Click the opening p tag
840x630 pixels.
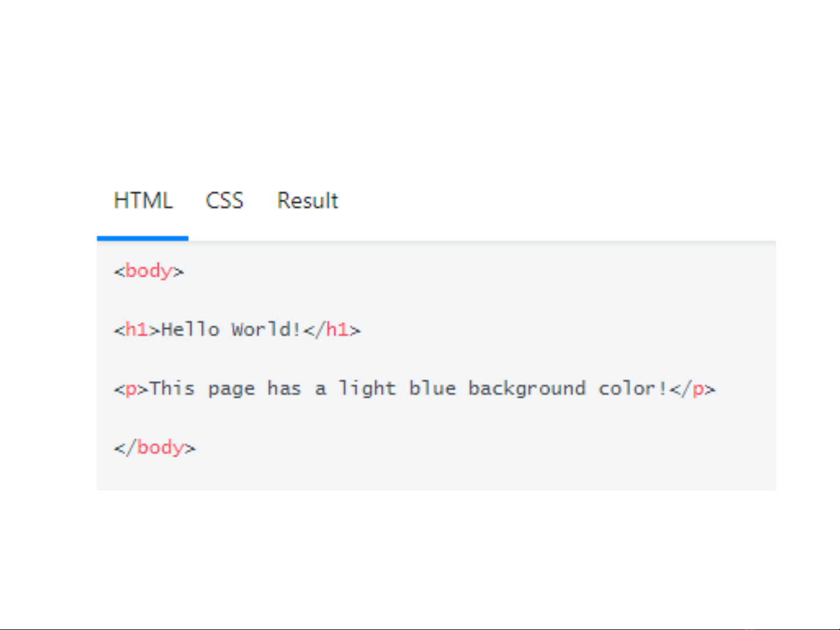(131, 389)
